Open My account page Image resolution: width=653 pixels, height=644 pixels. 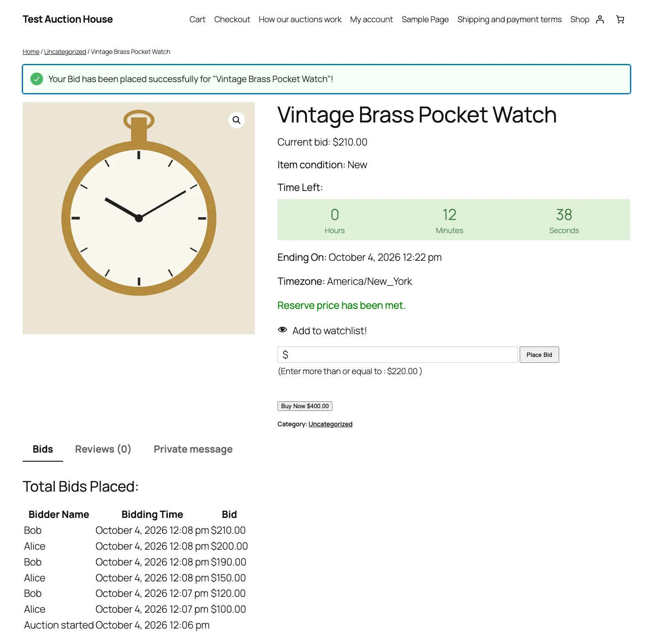click(x=371, y=20)
